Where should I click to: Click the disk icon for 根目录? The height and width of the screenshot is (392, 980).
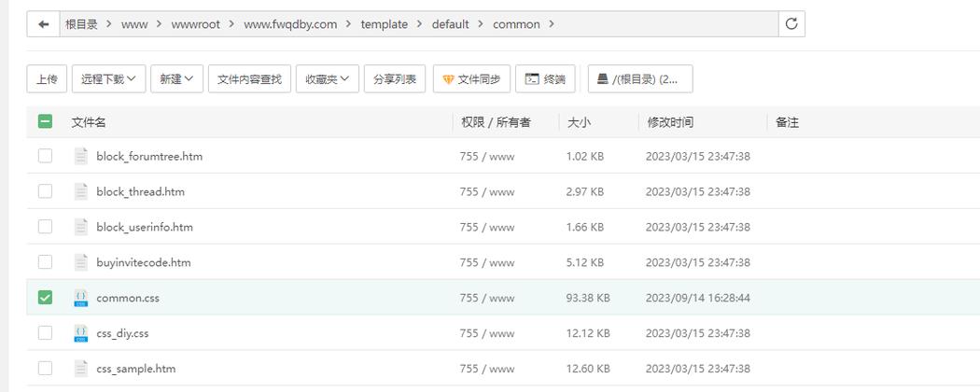pos(603,78)
